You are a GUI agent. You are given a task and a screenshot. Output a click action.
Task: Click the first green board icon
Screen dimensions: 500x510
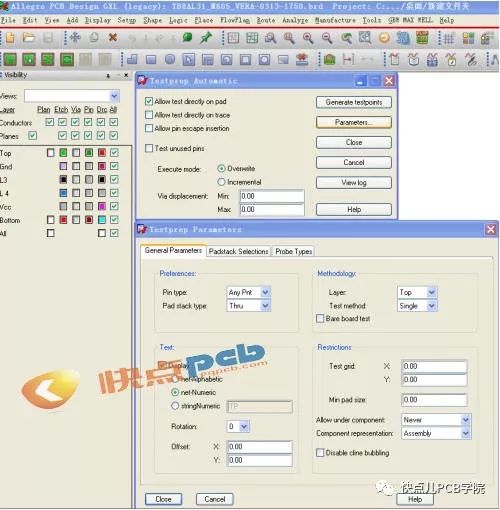pyautogui.click(x=10, y=60)
